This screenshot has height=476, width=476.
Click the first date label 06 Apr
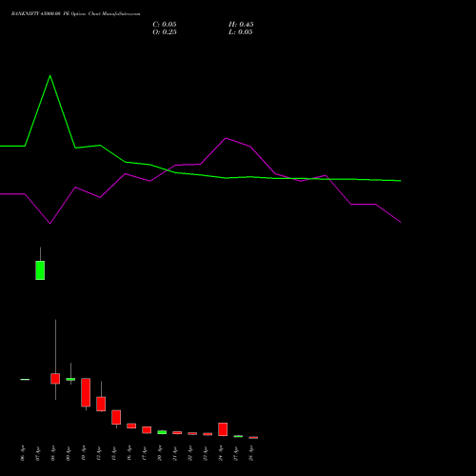[x=23, y=453]
